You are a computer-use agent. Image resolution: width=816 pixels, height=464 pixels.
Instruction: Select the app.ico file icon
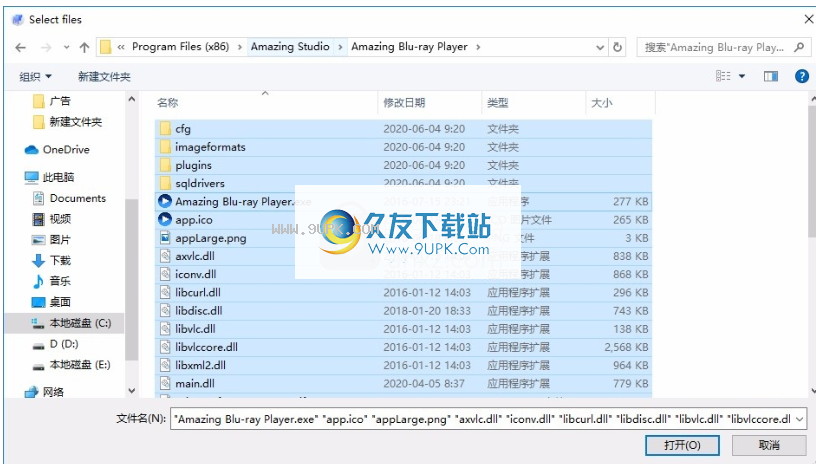coord(165,220)
